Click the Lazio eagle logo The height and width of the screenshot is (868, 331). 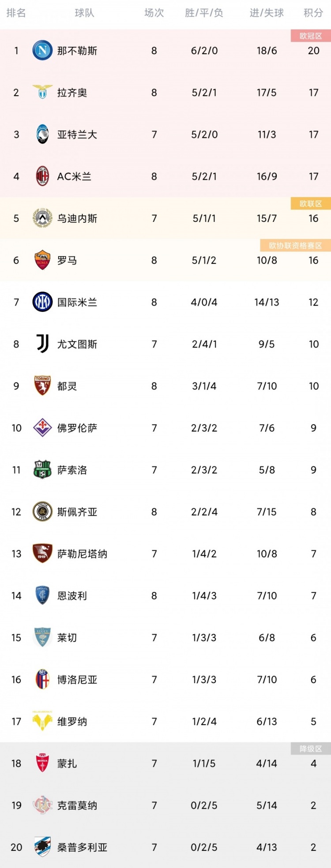[43, 92]
